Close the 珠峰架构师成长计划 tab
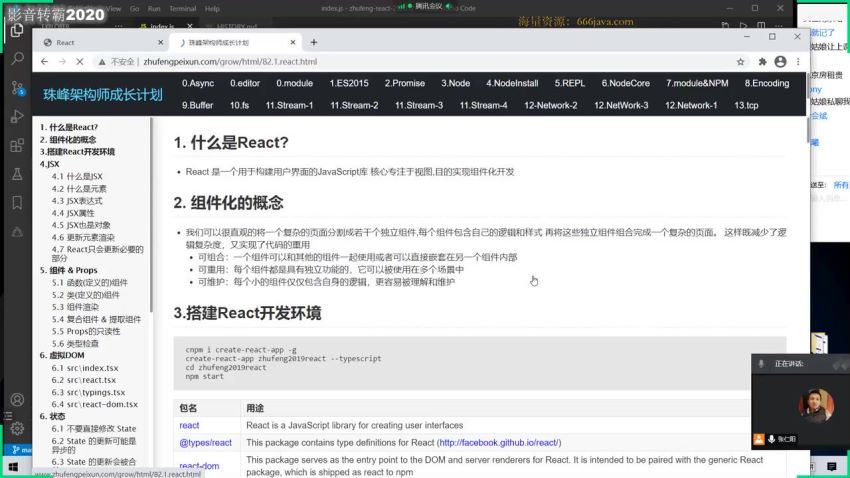Screen dimensions: 850x478 click(x=293, y=42)
